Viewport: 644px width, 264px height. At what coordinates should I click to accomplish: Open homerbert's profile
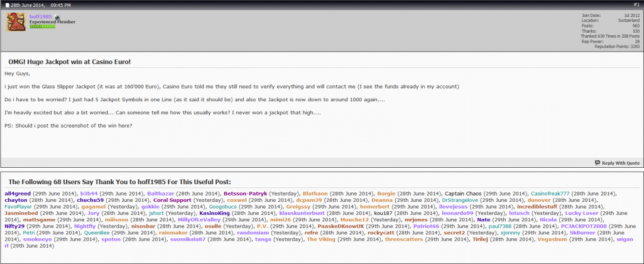(x=374, y=206)
